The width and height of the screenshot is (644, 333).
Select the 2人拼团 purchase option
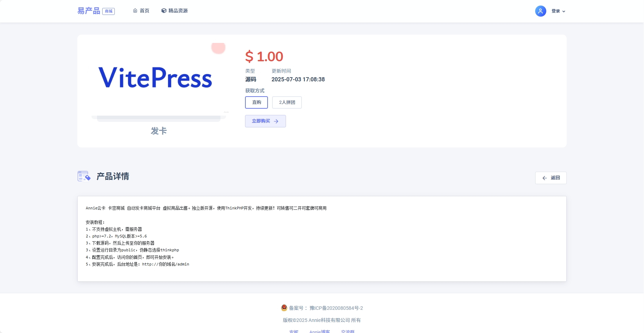click(x=287, y=102)
